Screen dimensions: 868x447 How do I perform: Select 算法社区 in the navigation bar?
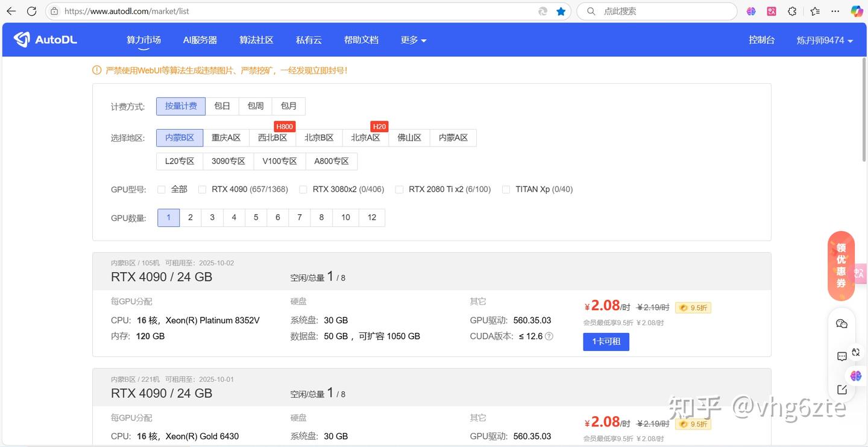[256, 39]
